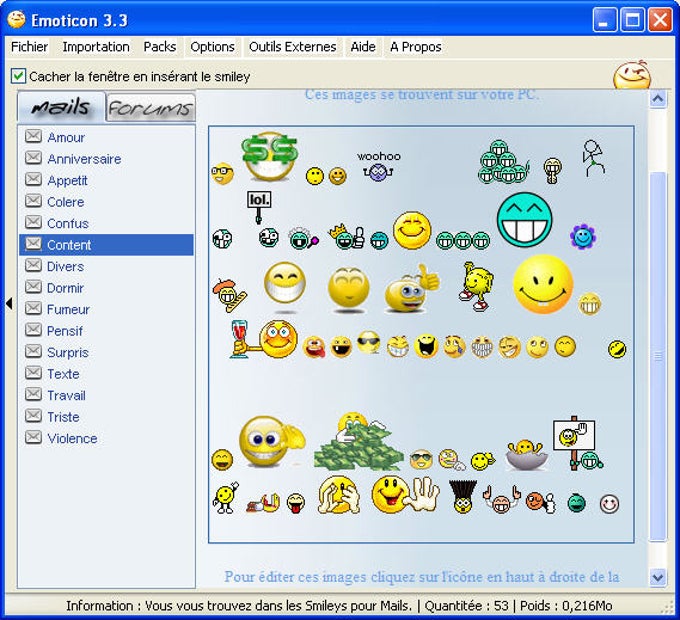The width and height of the screenshot is (680, 620).
Task: Insert the three green smileys row
Action: [463, 240]
